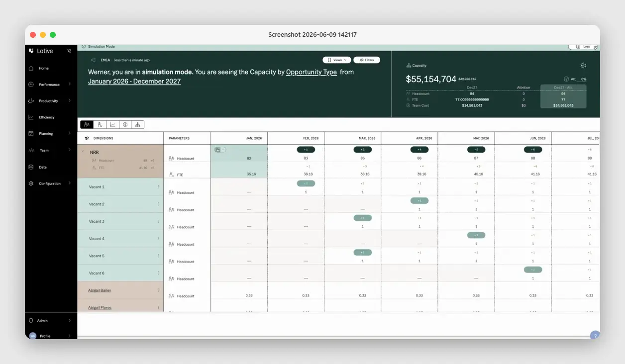Expand the Planning submenu chevron
The width and height of the screenshot is (625, 364).
70,134
